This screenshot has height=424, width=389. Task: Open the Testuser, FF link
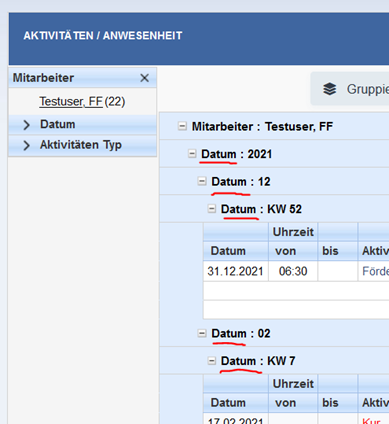71,101
